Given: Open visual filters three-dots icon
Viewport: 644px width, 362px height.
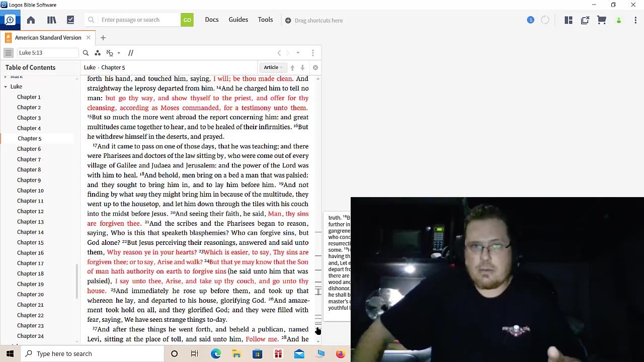Looking at the screenshot, I should [98, 53].
